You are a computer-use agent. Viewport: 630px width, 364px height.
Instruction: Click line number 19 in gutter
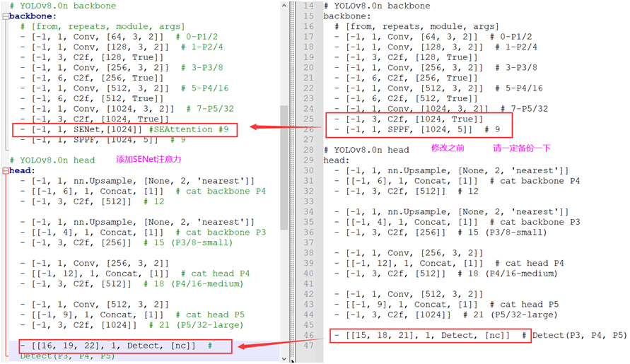[308, 57]
